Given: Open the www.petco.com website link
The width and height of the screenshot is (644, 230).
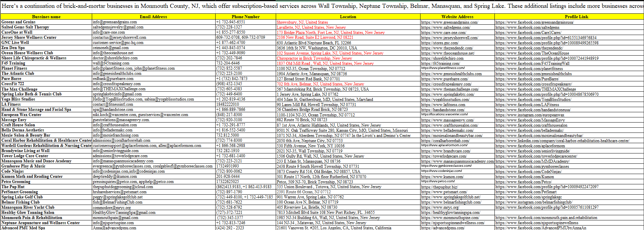Looking at the screenshot, I should (438, 181).
